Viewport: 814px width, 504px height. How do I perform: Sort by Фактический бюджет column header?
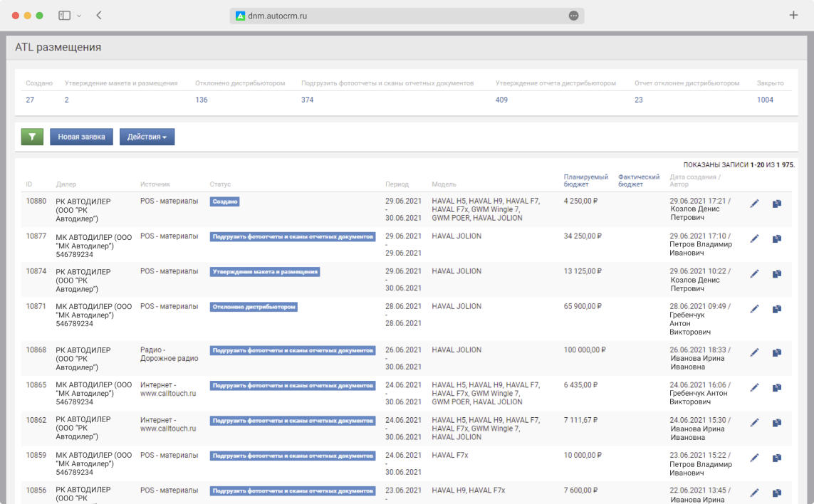tap(639, 180)
